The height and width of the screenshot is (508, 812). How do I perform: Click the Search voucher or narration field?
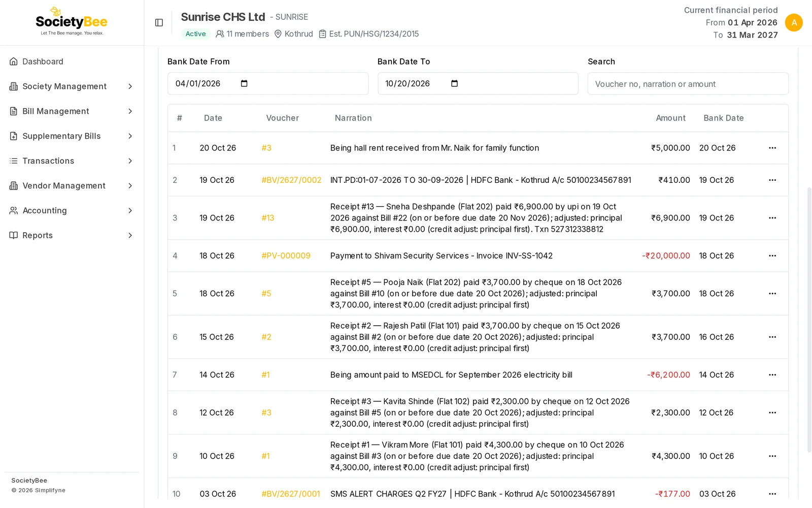pyautogui.click(x=688, y=83)
